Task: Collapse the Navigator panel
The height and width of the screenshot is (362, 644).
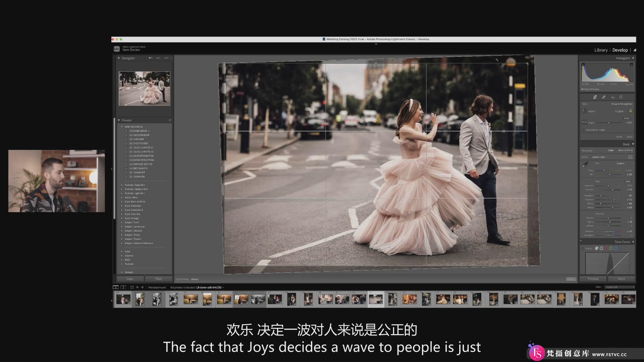Action: [119, 58]
